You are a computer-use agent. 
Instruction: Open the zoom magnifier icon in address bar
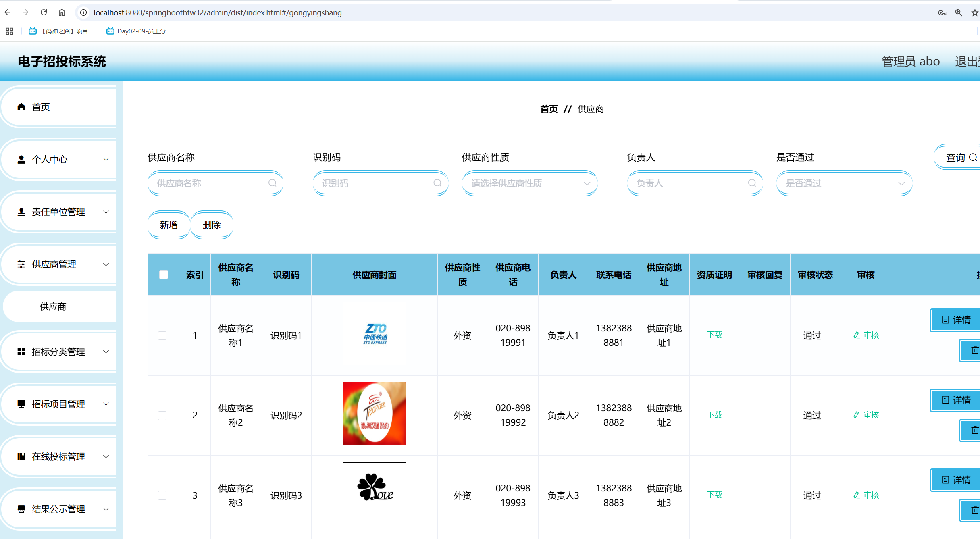click(x=959, y=13)
